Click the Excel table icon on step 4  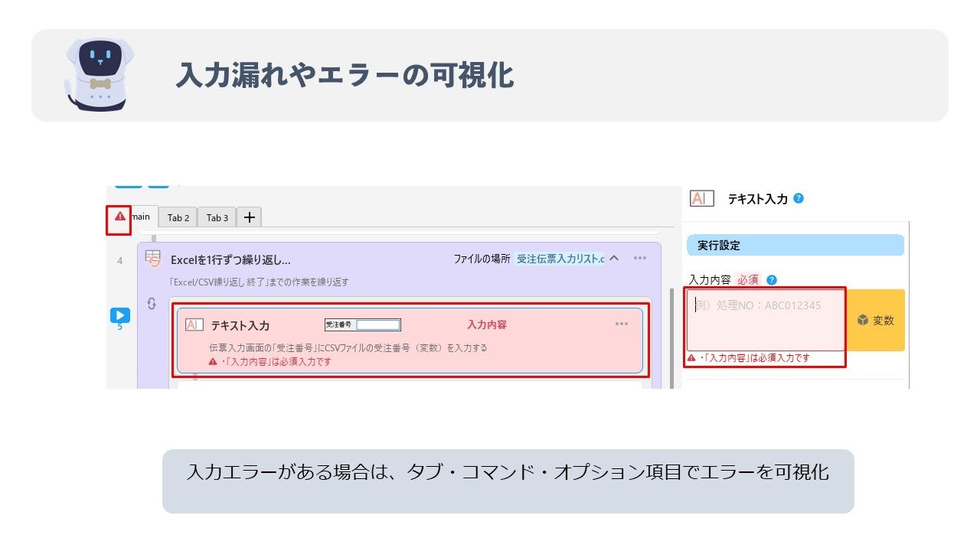tap(153, 259)
